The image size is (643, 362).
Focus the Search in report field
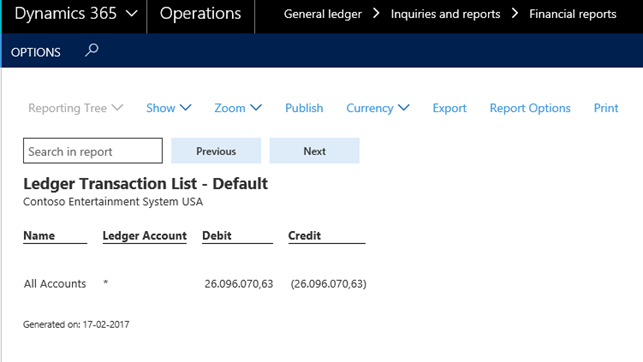pyautogui.click(x=93, y=151)
